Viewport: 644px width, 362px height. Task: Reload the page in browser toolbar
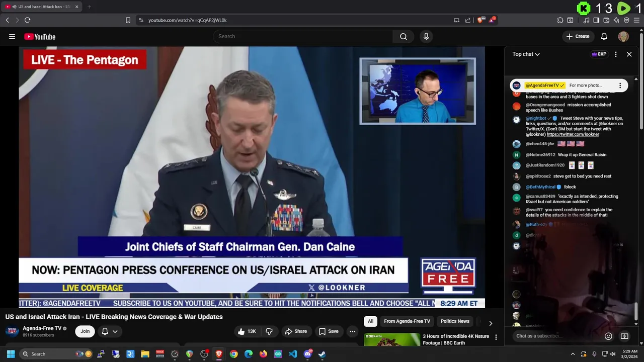(x=28, y=20)
